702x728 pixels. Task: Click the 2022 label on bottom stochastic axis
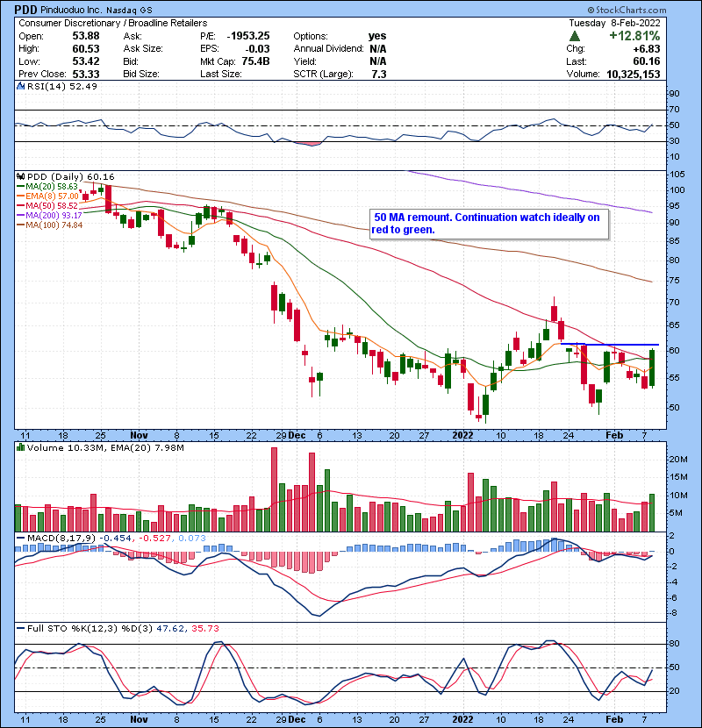[x=463, y=719]
